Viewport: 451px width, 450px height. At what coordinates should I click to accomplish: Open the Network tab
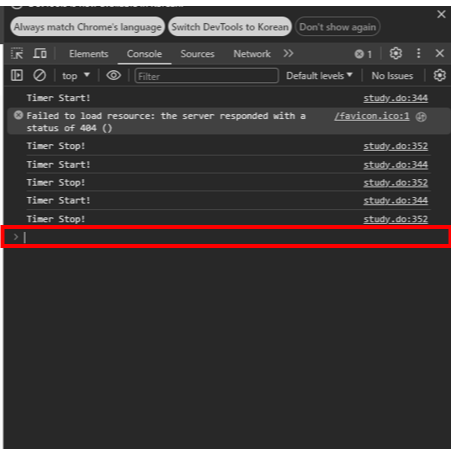pos(252,54)
